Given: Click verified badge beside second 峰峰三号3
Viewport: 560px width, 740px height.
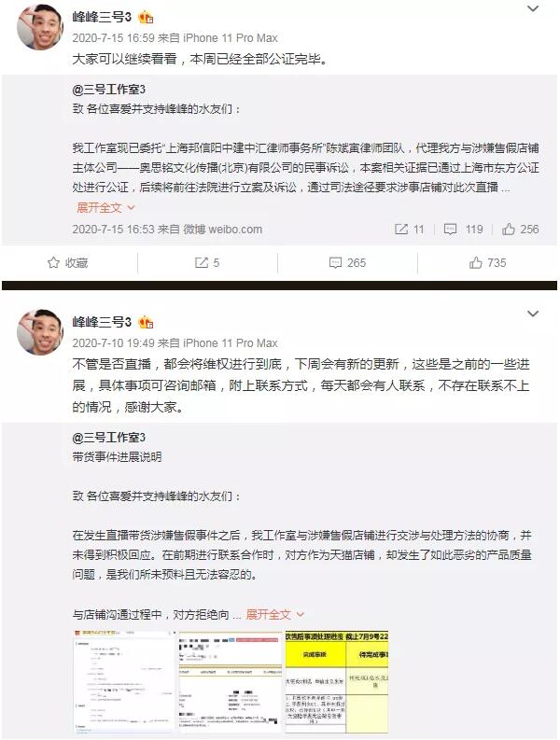Looking at the screenshot, I should click(x=146, y=323).
